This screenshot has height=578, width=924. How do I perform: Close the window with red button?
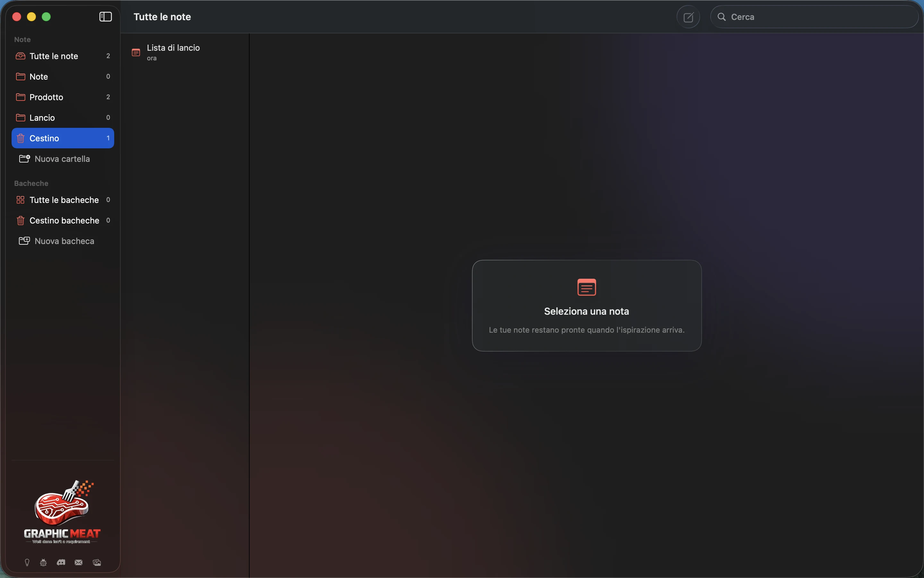pyautogui.click(x=17, y=17)
